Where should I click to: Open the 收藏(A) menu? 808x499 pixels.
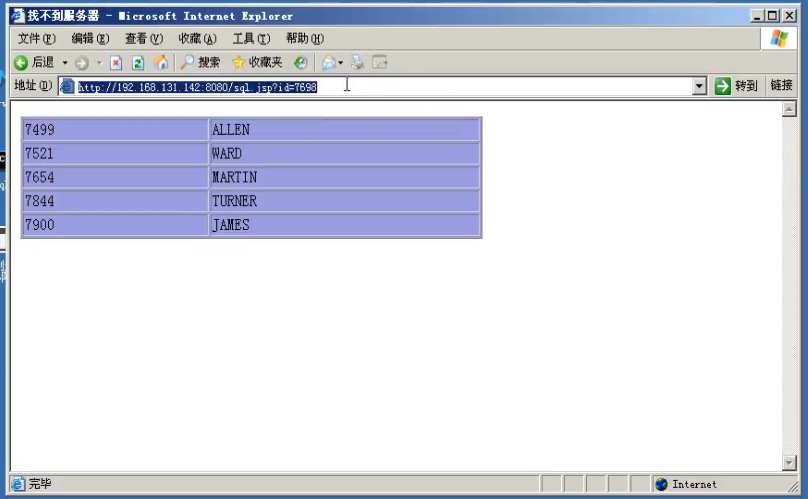coord(197,39)
